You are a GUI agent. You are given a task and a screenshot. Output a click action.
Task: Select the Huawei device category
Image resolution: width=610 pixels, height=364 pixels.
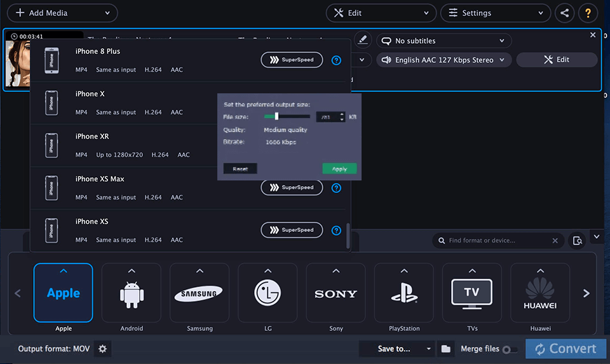click(540, 292)
